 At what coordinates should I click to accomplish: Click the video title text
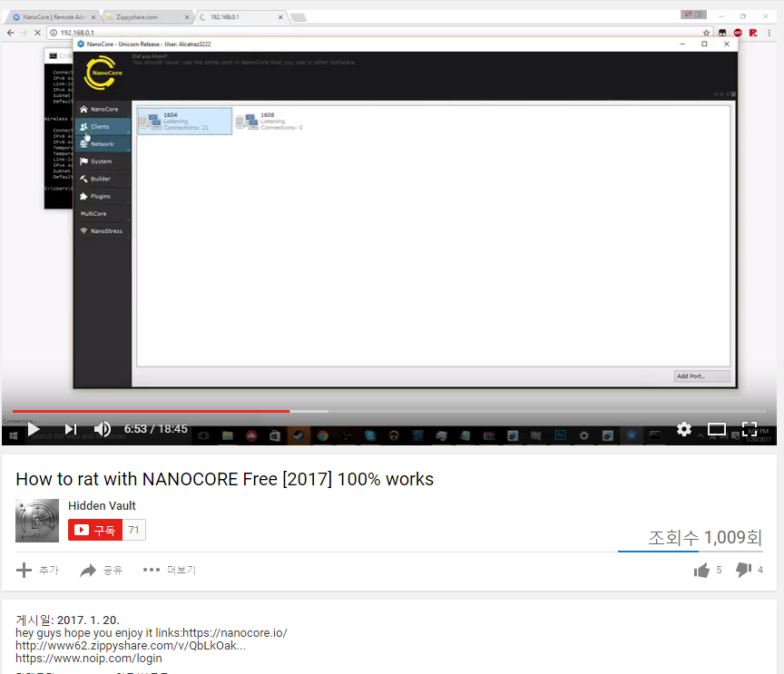(x=224, y=479)
